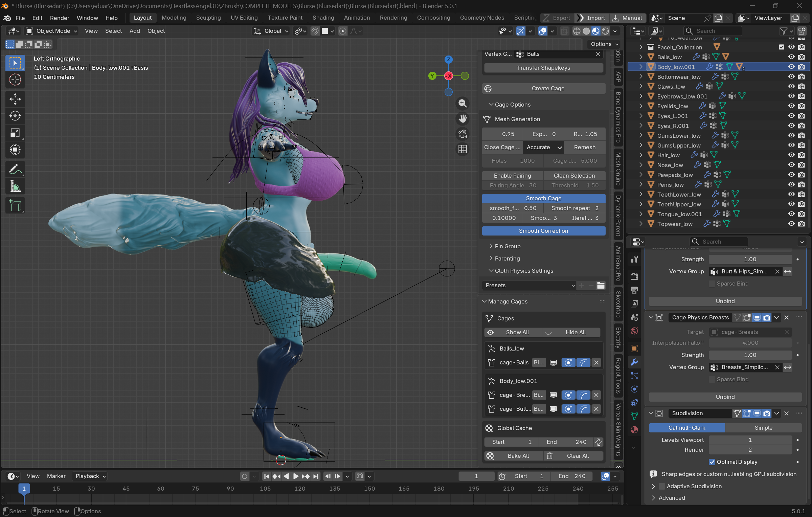Toggle camera view icon in viewport
The image size is (812, 517).
(463, 134)
